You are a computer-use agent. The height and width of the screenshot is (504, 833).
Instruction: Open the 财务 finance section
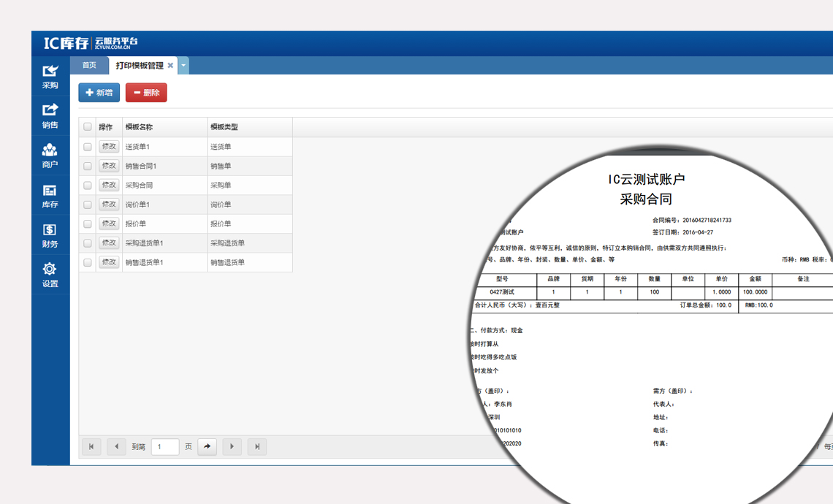50,235
